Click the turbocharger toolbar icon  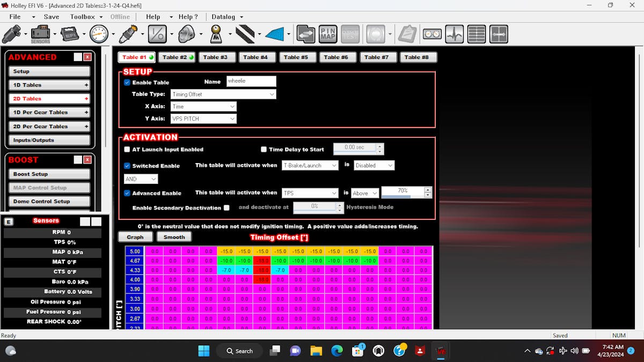pos(186,34)
